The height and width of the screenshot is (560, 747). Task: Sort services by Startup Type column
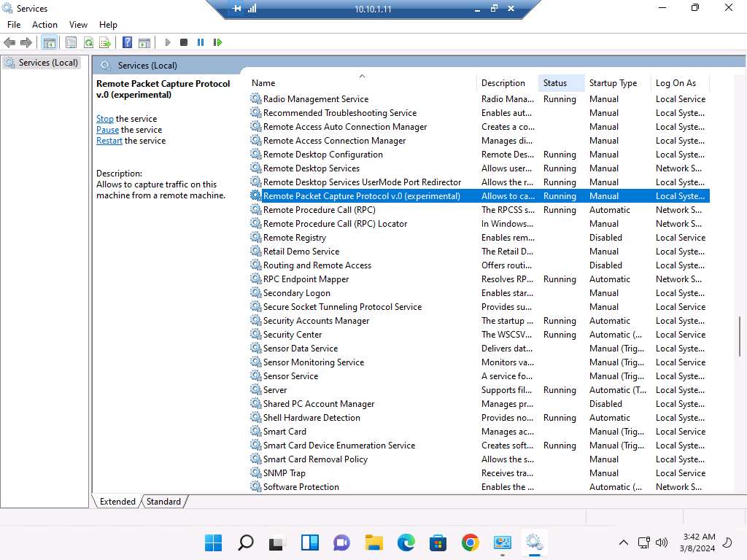pos(613,83)
